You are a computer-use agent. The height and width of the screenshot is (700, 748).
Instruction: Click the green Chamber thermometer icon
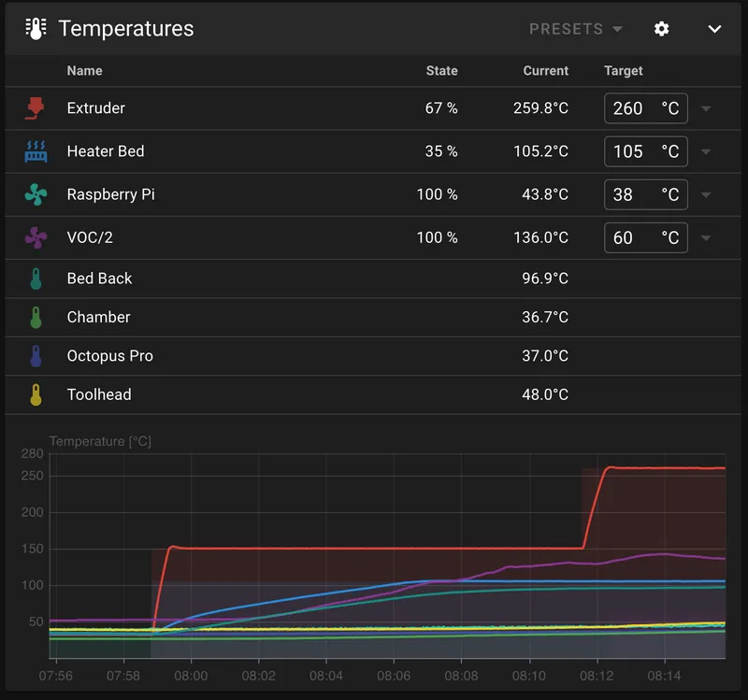pyautogui.click(x=36, y=317)
